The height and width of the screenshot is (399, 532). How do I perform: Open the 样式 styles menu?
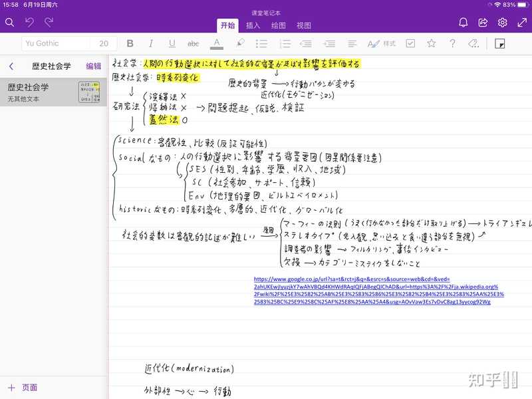[x=382, y=43]
